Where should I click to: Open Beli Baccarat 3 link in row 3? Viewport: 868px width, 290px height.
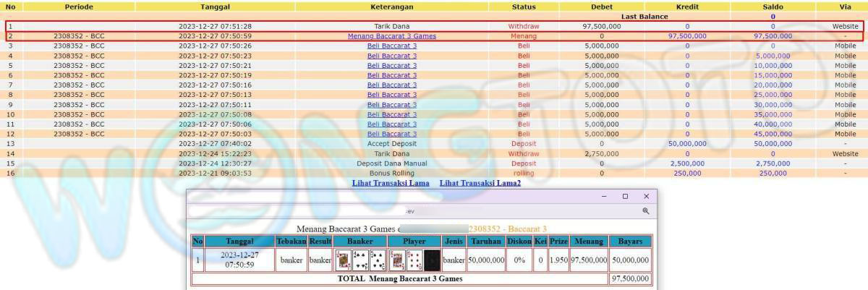coord(391,46)
